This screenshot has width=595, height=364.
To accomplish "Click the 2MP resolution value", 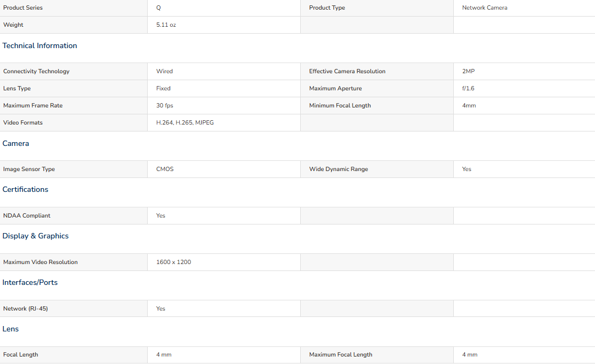I will pos(468,72).
